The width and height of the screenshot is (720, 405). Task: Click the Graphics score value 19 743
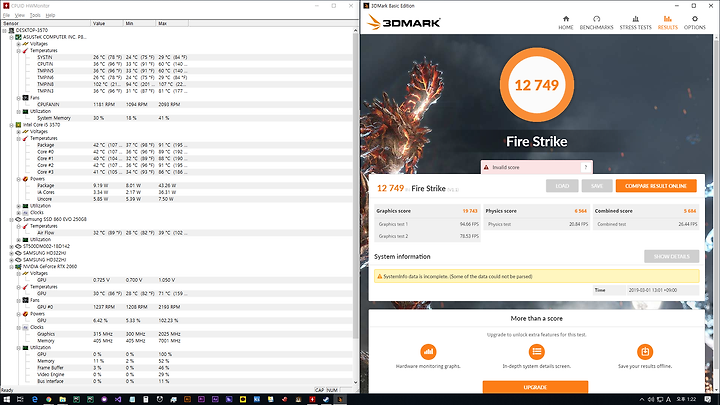pyautogui.click(x=470, y=211)
